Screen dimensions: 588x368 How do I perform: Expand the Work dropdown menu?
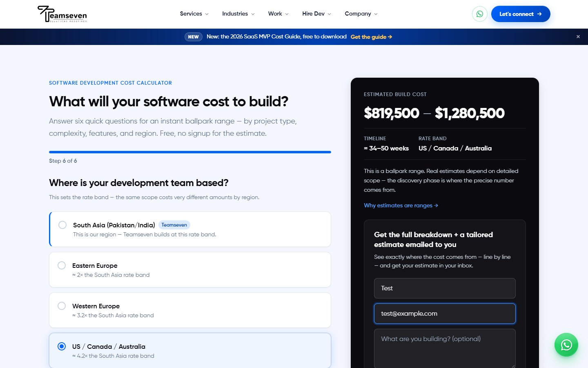click(278, 14)
